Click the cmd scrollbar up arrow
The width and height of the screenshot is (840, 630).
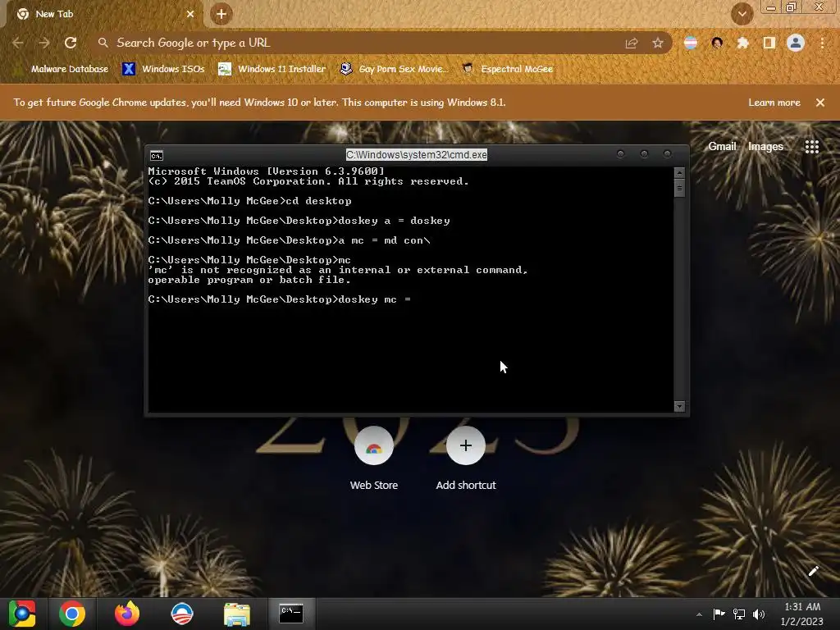679,172
